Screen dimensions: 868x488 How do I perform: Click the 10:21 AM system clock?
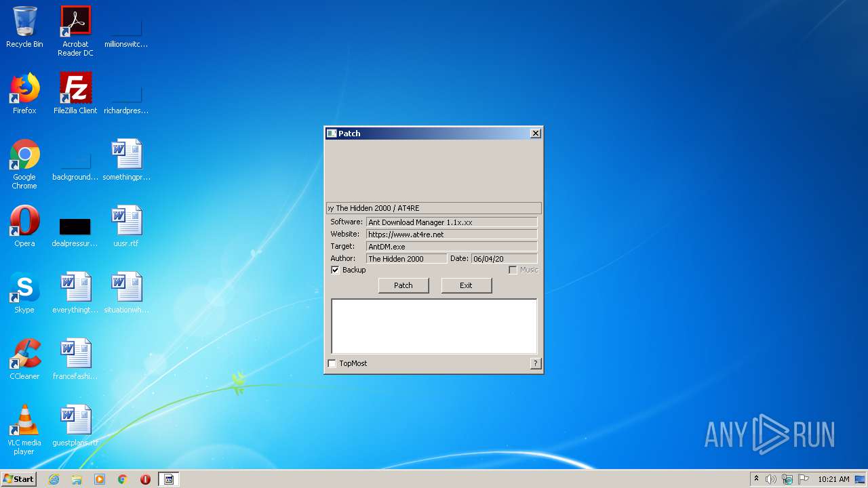(x=833, y=479)
